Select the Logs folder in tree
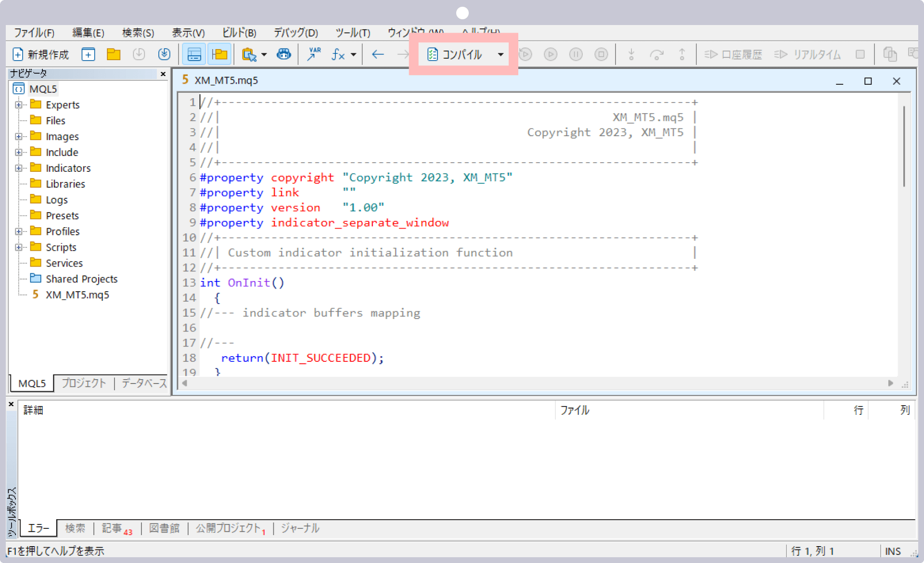924x563 pixels. click(57, 200)
